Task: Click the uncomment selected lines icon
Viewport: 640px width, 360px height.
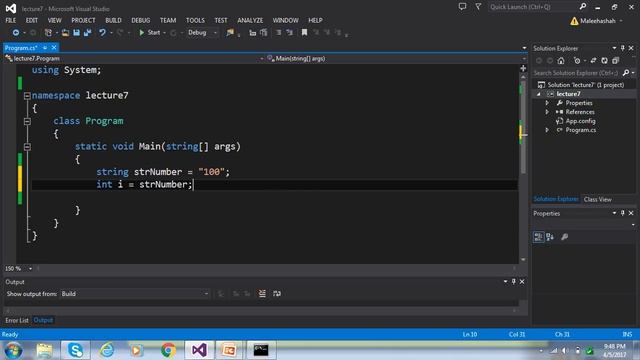Action: tap(289, 33)
